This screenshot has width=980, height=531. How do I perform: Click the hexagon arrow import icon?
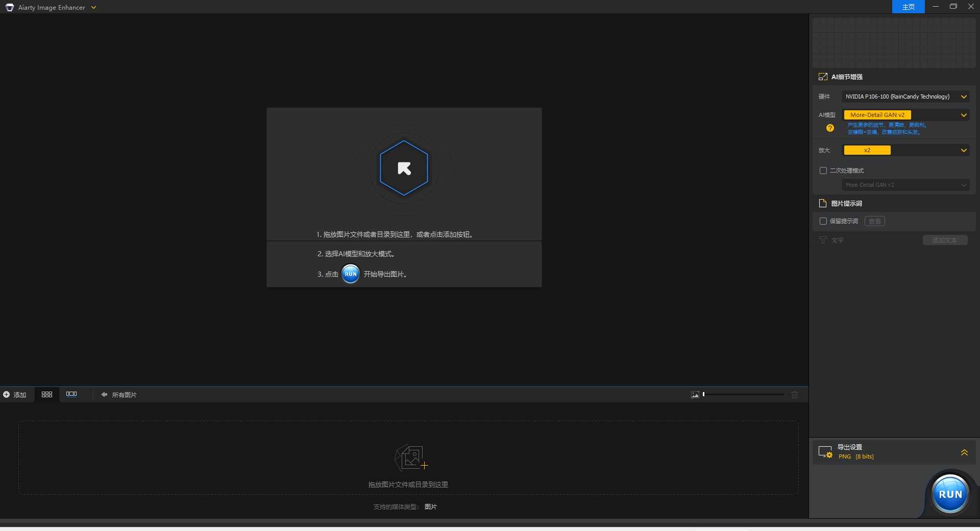click(404, 168)
